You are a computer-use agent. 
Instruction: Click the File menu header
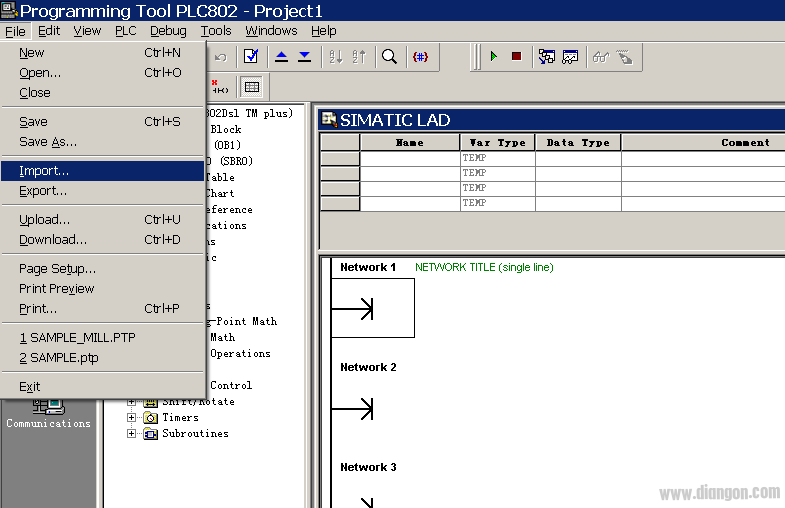[x=16, y=31]
